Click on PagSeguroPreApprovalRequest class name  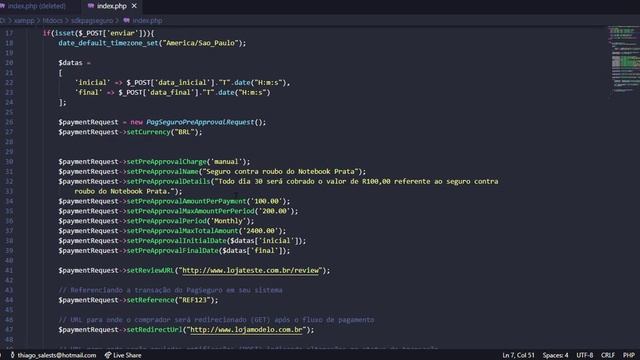(x=200, y=122)
